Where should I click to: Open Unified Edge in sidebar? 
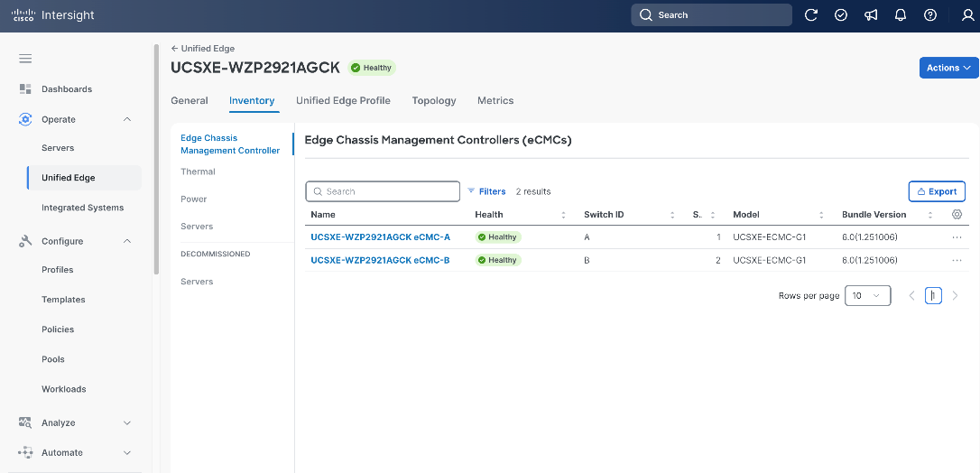coord(84,178)
